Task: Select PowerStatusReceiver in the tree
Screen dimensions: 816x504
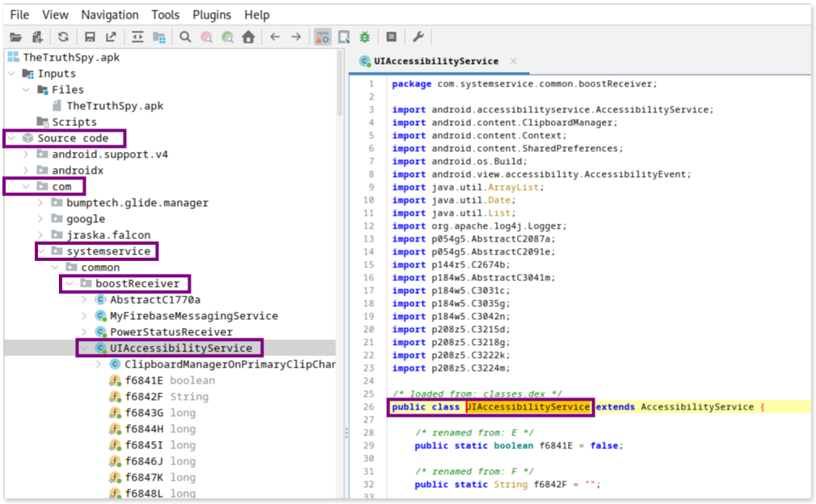Action: pyautogui.click(x=170, y=332)
